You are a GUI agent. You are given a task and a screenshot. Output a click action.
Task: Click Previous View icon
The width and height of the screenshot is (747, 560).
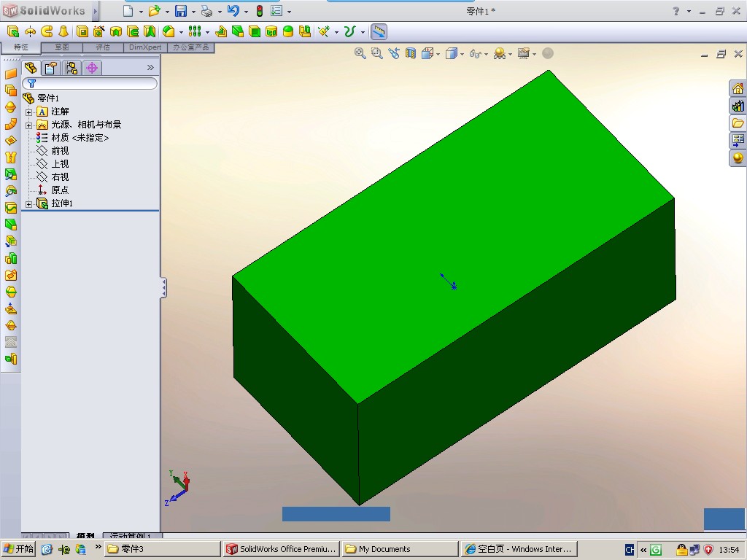click(393, 53)
